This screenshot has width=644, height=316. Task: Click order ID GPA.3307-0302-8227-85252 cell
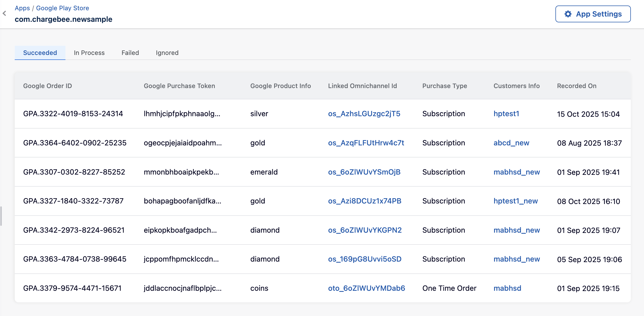tap(74, 172)
